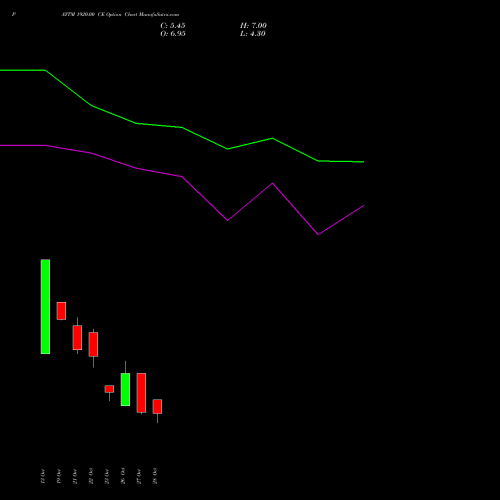Click the CE Option Chart title text
Viewport: 500px width, 500px height.
[120, 15]
